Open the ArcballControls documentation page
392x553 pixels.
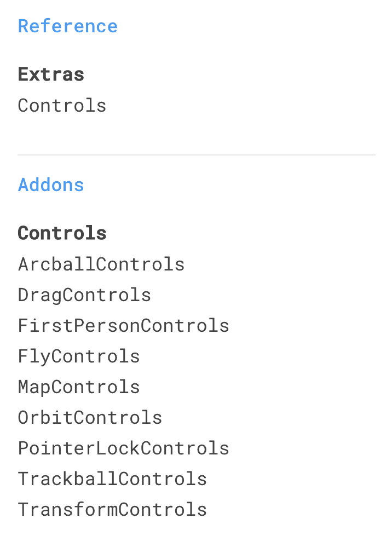coord(101,264)
